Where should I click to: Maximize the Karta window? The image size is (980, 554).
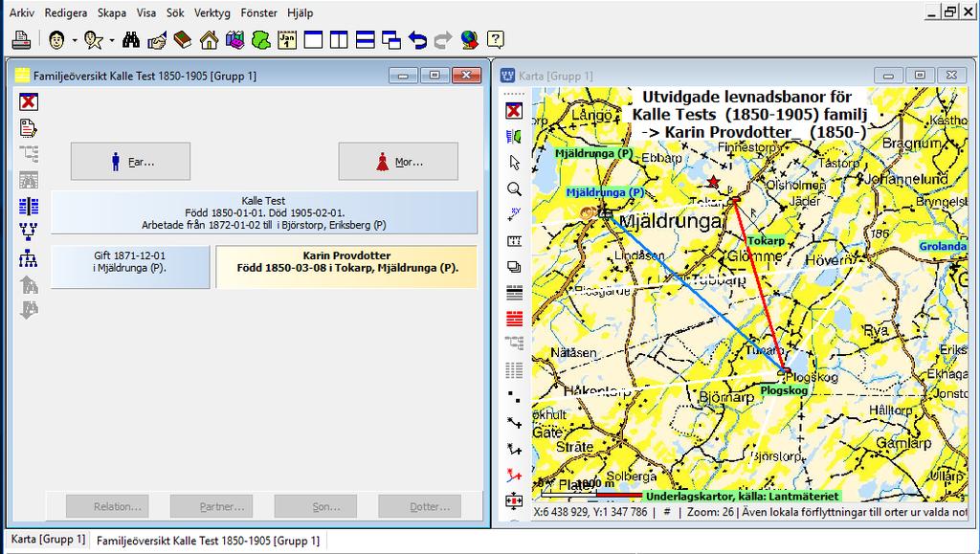click(x=920, y=76)
